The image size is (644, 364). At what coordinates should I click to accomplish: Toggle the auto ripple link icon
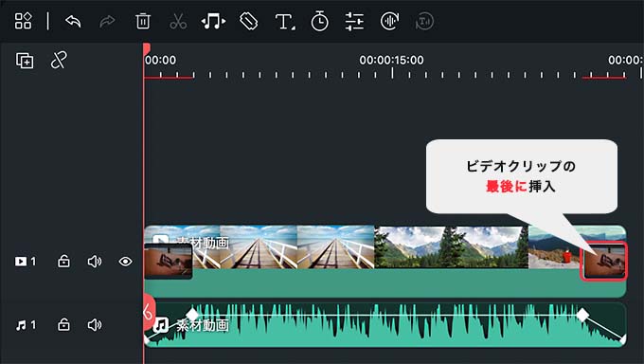coord(59,61)
